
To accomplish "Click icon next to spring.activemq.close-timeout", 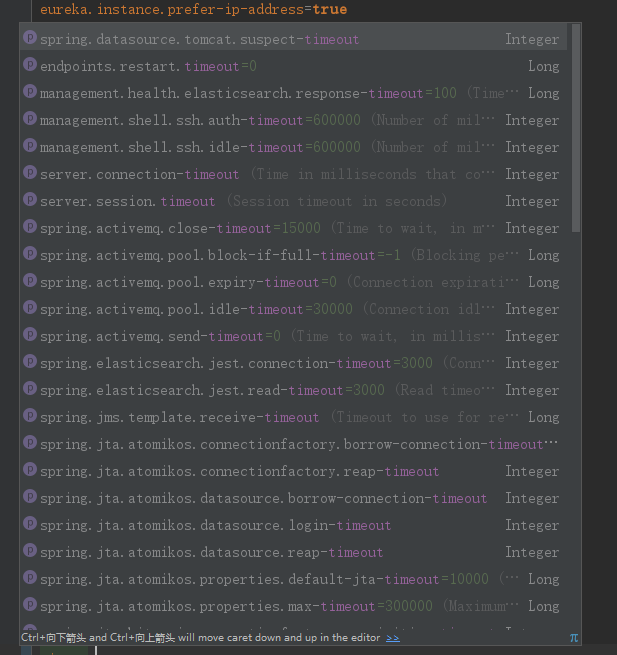I will pos(30,228).
